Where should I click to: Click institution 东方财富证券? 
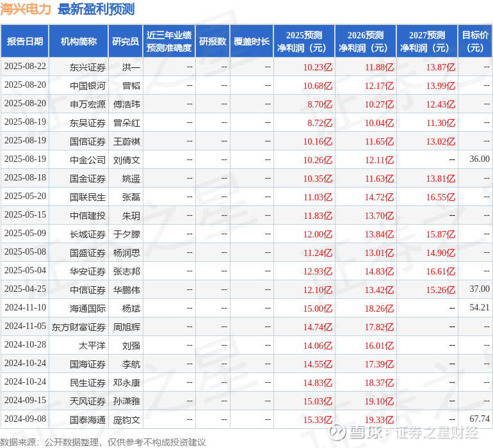[x=79, y=326]
